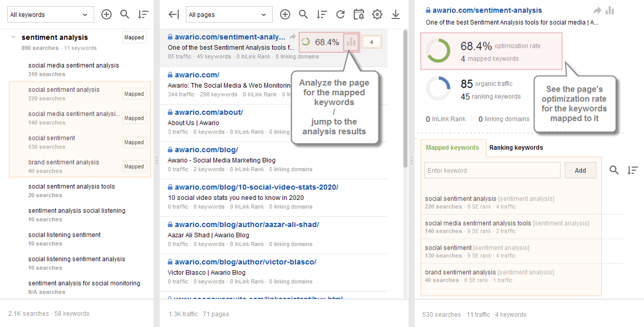The width and height of the screenshot is (644, 327).
Task: Open the 10-social-video-stats-2020 blog link
Action: pos(256,187)
